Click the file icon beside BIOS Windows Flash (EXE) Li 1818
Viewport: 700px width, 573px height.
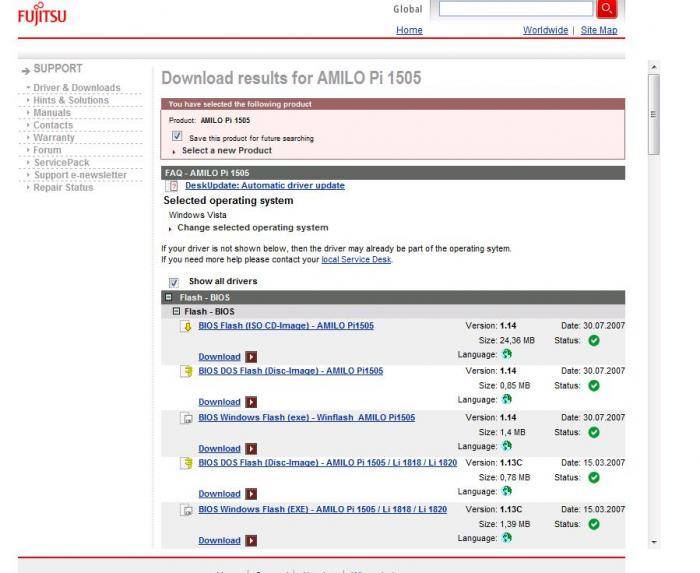187,510
